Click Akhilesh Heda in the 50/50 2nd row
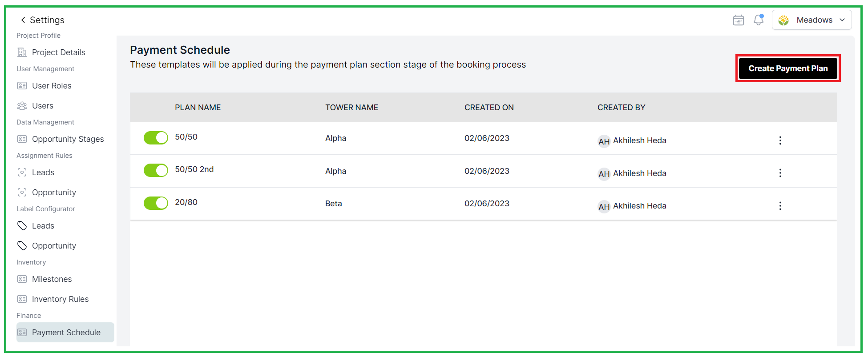Viewport: 868px width, 357px height. [639, 173]
